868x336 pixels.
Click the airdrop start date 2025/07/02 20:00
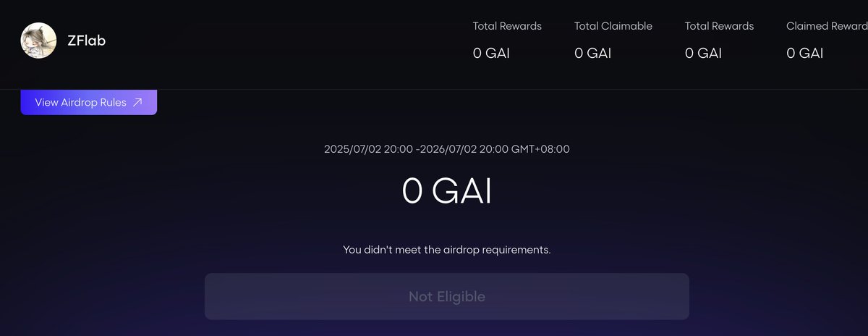(368, 149)
